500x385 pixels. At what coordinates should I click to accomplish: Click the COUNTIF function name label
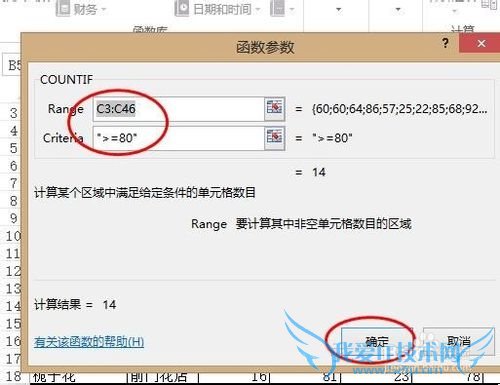[x=66, y=80]
